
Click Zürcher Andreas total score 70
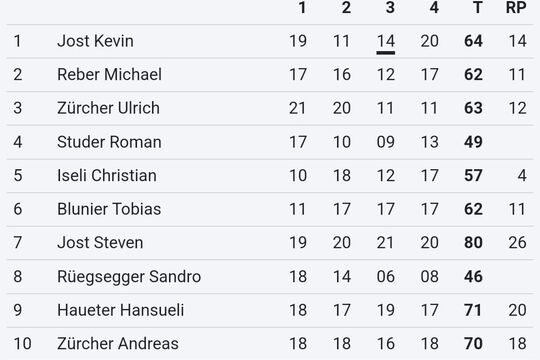473,343
